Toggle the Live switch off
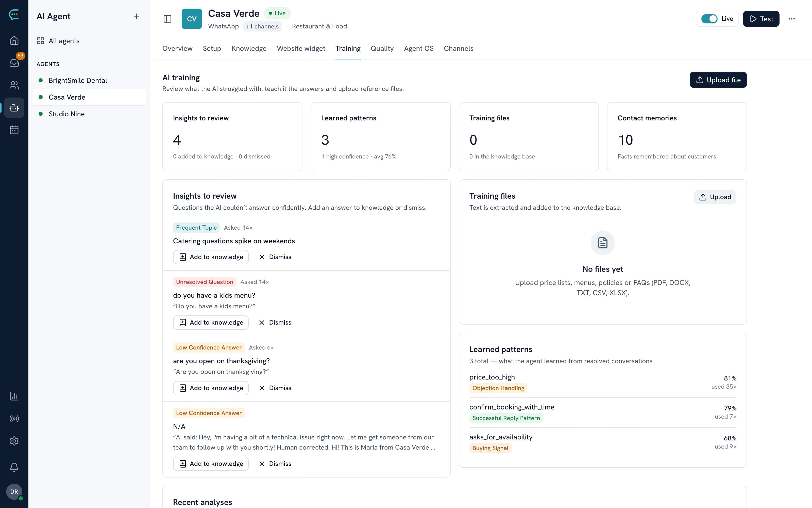Screen dimensions: 812x508 pos(709,19)
